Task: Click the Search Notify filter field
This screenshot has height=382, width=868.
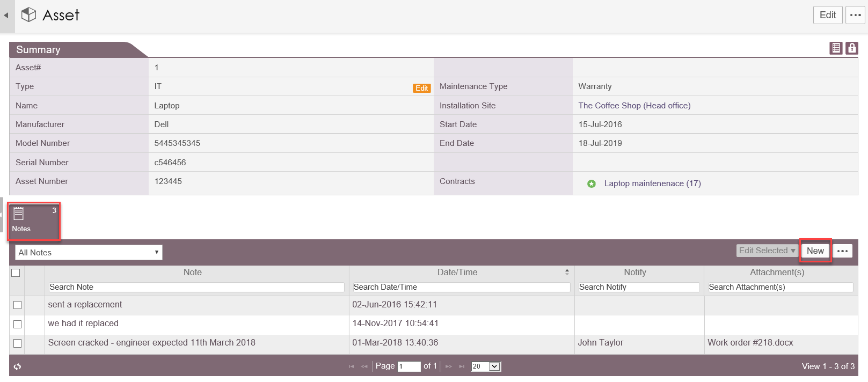Action: (639, 287)
